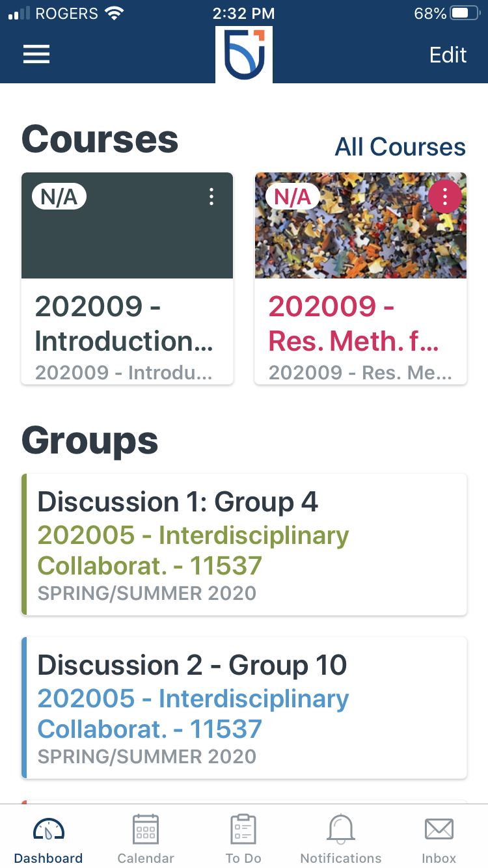Open the Calendar tab icon

point(145,829)
